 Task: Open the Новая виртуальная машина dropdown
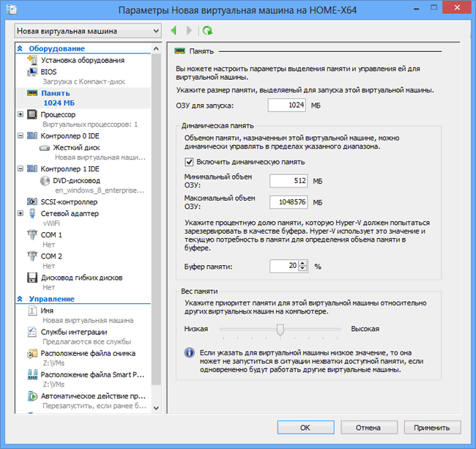(88, 31)
